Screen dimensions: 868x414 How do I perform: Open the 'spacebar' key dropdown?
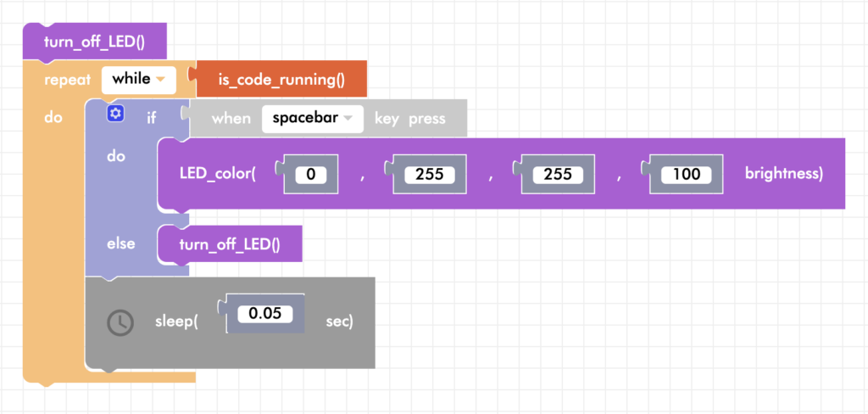(x=312, y=119)
